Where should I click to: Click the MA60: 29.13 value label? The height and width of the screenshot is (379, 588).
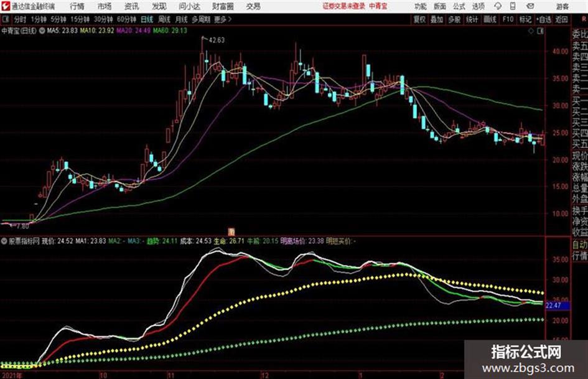[170, 30]
